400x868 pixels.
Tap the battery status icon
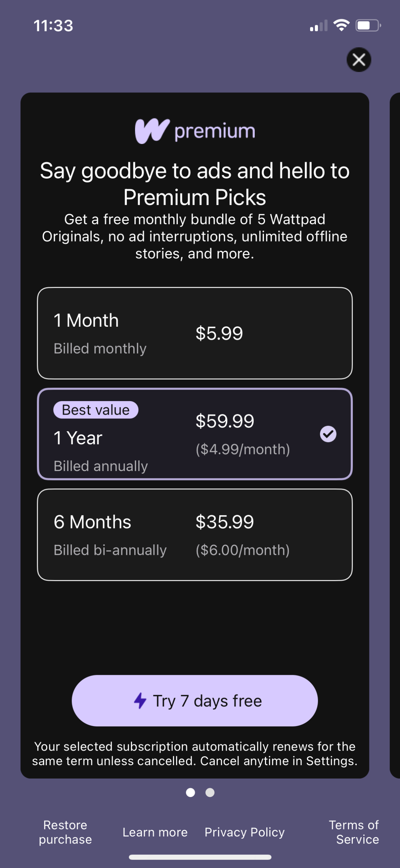(368, 25)
